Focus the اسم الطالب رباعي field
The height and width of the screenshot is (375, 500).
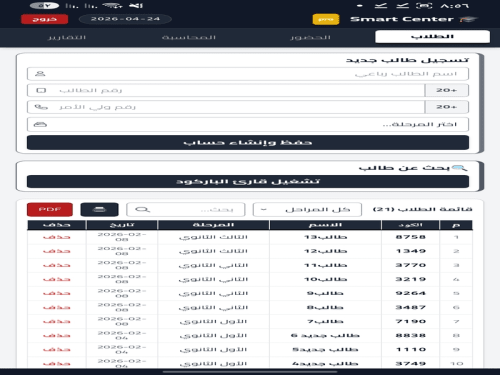(248, 74)
